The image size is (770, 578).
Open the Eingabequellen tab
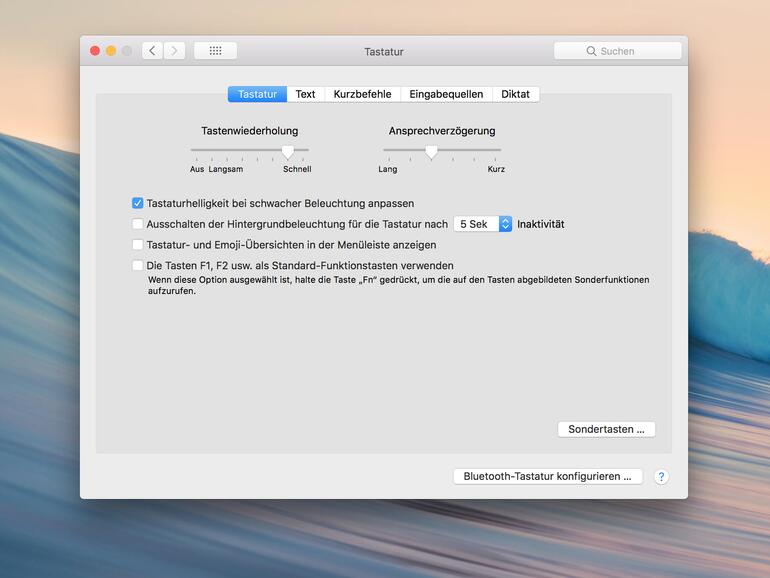click(x=446, y=94)
